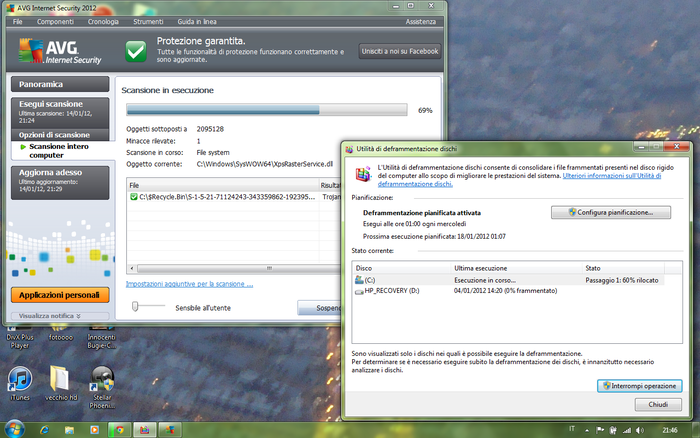Open the Windows Start menu
This screenshot has width=700, height=438.
(x=14, y=430)
